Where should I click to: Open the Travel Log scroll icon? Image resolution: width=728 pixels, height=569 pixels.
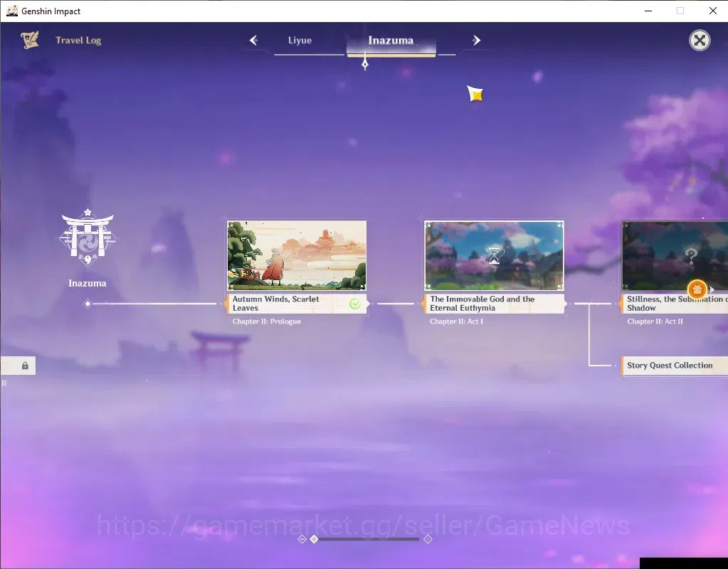(30, 41)
